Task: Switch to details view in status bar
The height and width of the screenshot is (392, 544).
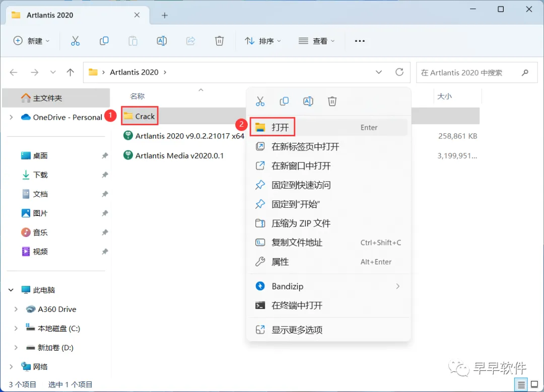Action: coord(521,384)
